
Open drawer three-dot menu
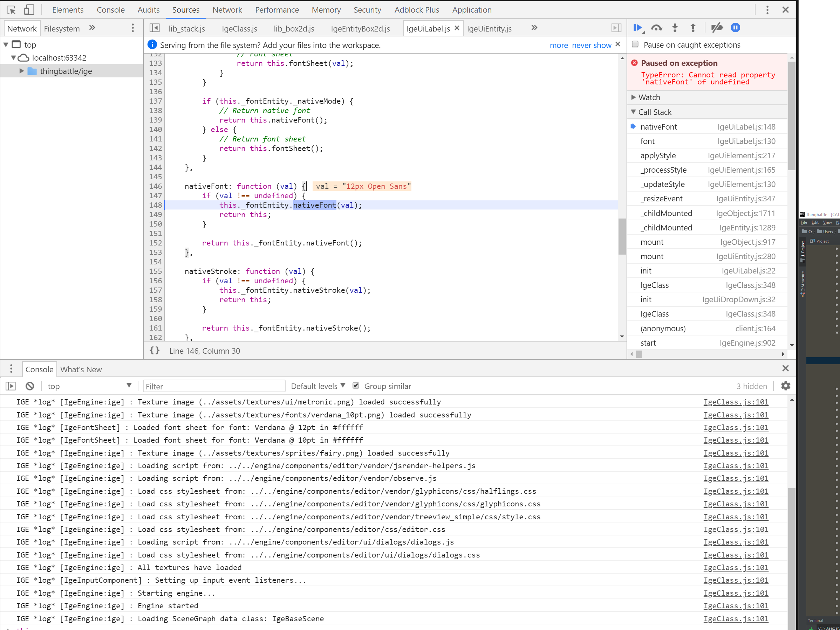[x=11, y=369]
